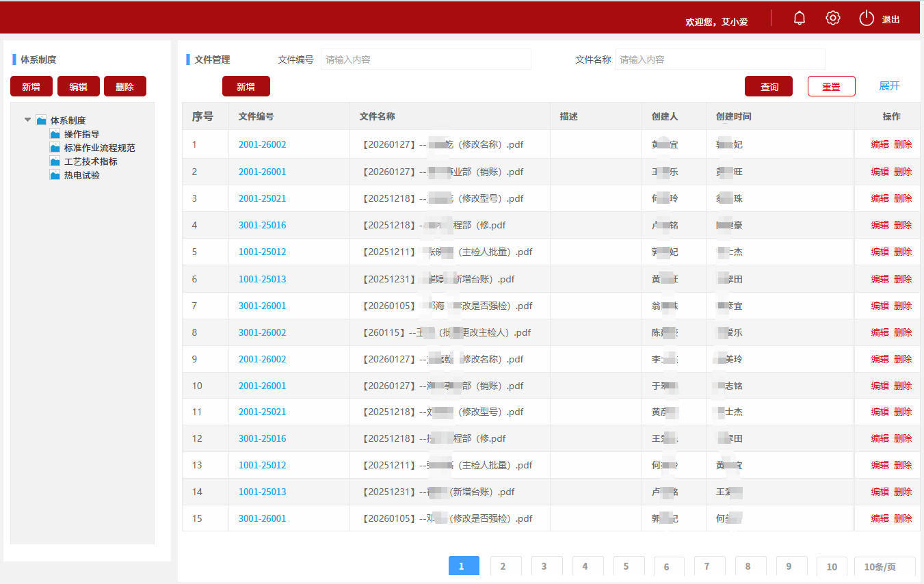Viewport: 924px width, 584px height.
Task: Click the 体系制度 root folder icon
Action: [x=40, y=120]
